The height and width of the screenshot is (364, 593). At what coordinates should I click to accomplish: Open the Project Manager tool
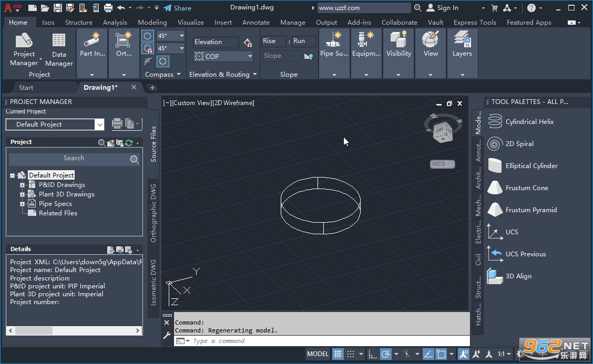coord(24,49)
